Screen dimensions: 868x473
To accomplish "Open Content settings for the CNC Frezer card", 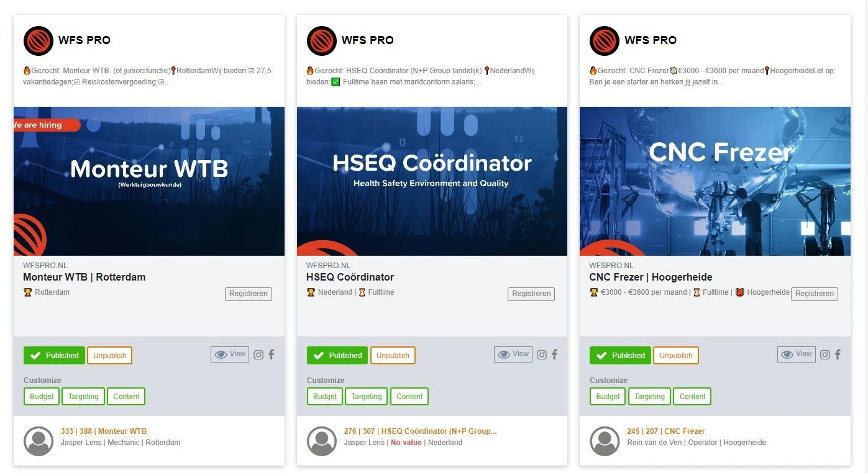I will tap(692, 397).
